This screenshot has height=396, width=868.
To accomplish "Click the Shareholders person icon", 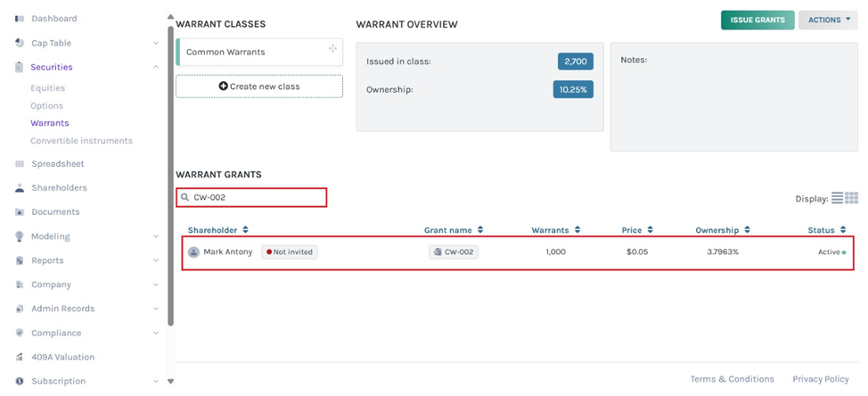I will click(x=20, y=188).
